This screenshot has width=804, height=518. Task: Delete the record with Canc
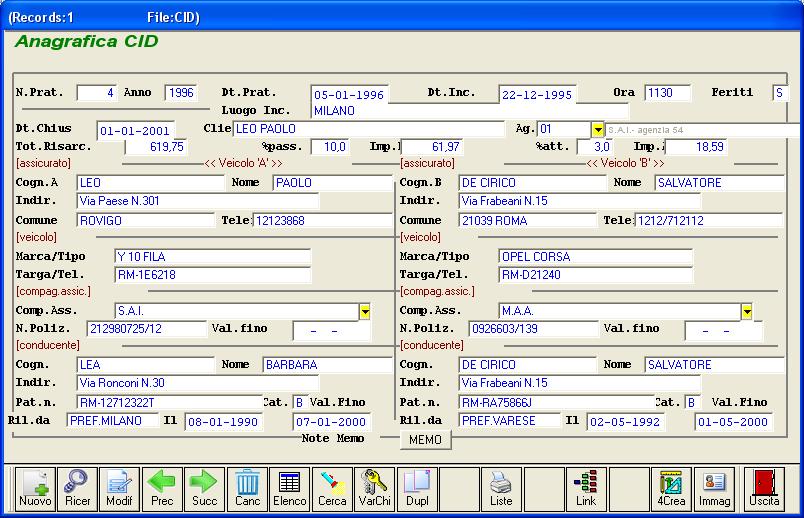coord(247,489)
